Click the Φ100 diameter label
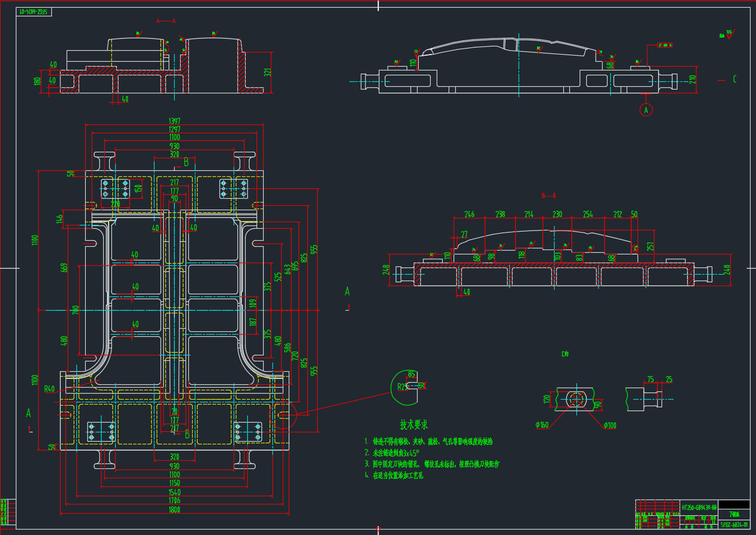This screenshot has height=535, width=756. click(x=610, y=425)
